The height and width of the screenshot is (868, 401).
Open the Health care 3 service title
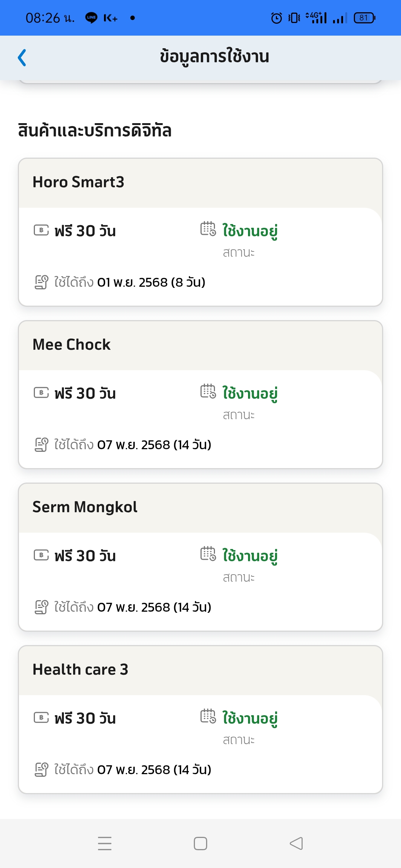81,670
